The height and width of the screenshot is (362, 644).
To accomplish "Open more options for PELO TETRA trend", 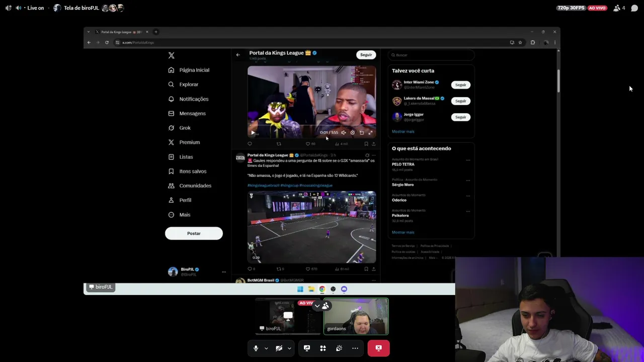I will (x=468, y=160).
